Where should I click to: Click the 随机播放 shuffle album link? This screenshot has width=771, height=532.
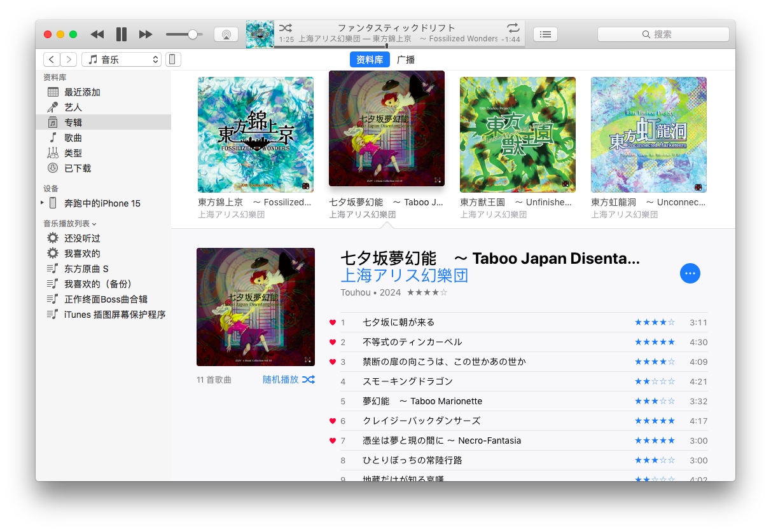(288, 379)
